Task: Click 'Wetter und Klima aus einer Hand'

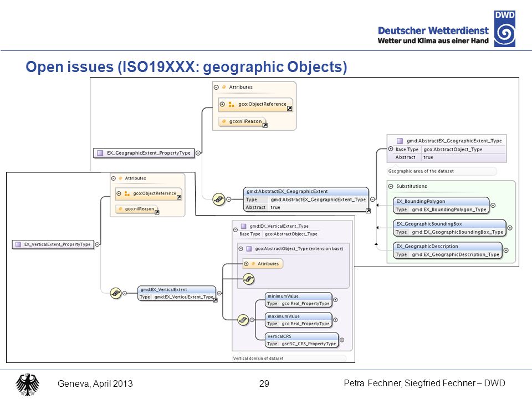Action: [x=433, y=40]
